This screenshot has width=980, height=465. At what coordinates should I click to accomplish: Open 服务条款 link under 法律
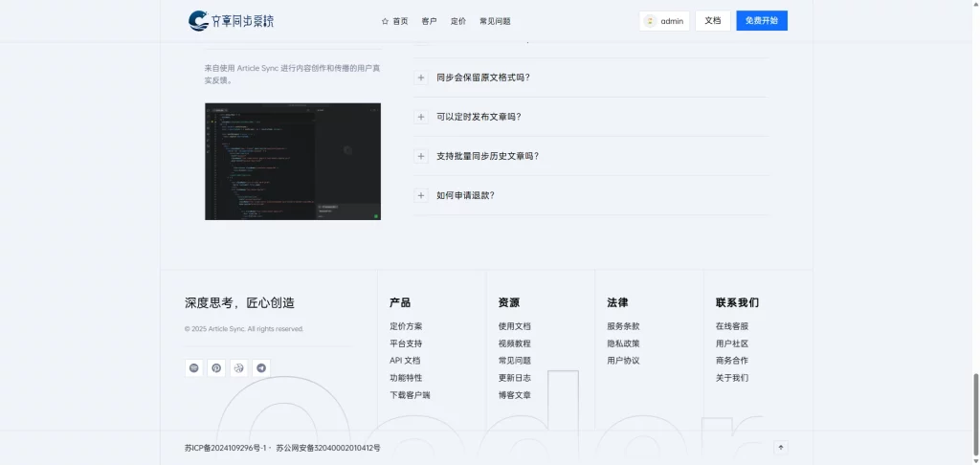[x=623, y=326]
